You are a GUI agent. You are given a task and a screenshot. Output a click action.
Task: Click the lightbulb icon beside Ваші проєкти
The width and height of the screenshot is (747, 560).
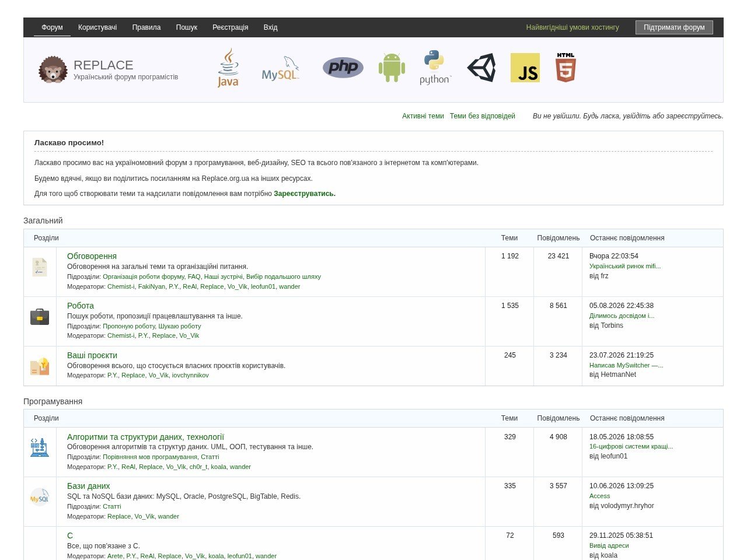coord(40,366)
